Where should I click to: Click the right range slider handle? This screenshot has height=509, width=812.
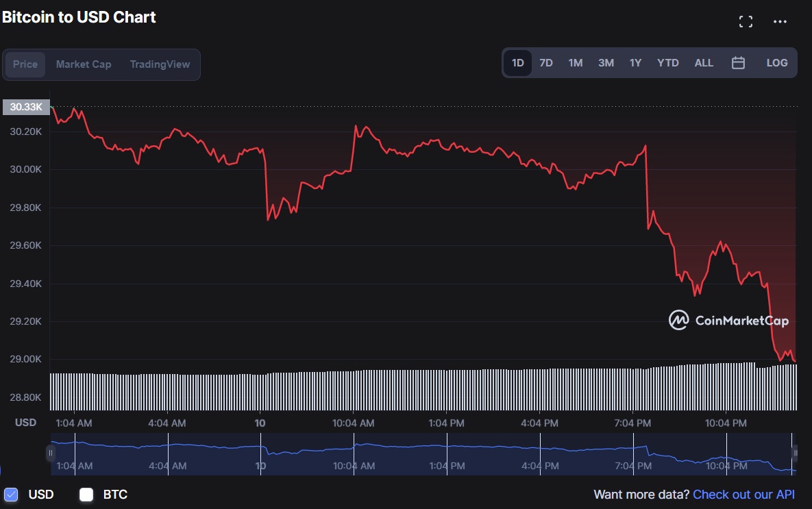[x=795, y=453]
